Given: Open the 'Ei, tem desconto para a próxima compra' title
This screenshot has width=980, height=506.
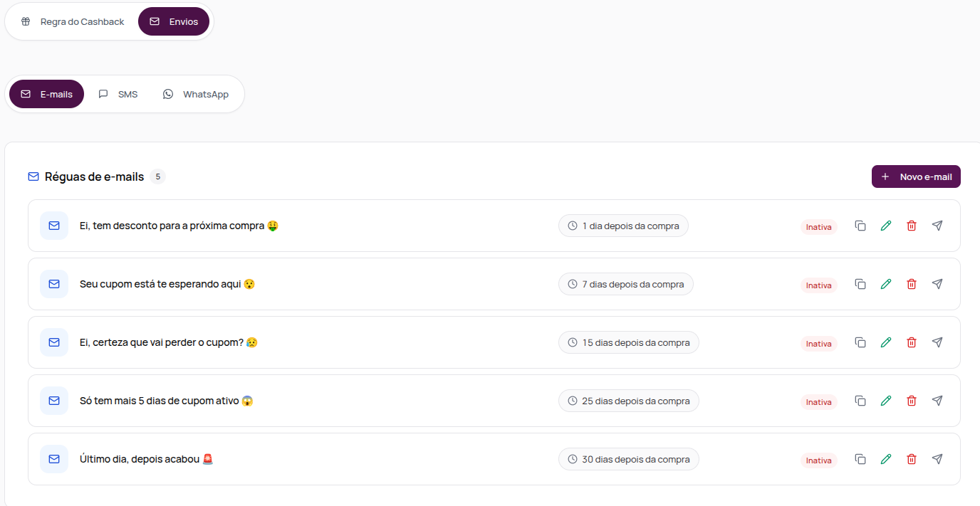Looking at the screenshot, I should tap(179, 226).
